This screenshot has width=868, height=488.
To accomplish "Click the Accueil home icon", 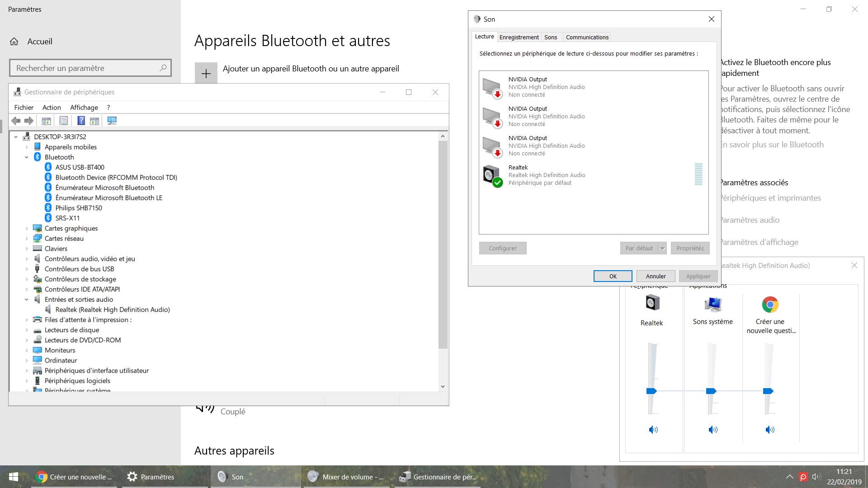I will click(14, 42).
